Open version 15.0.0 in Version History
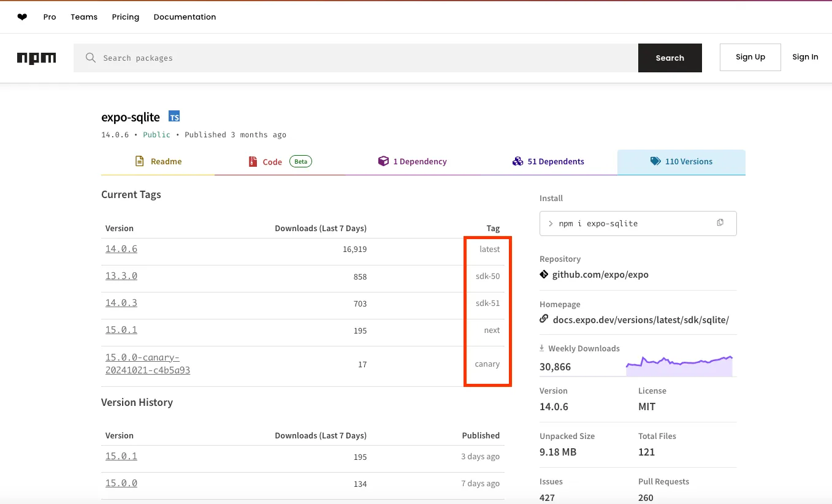The image size is (832, 504). click(x=121, y=483)
